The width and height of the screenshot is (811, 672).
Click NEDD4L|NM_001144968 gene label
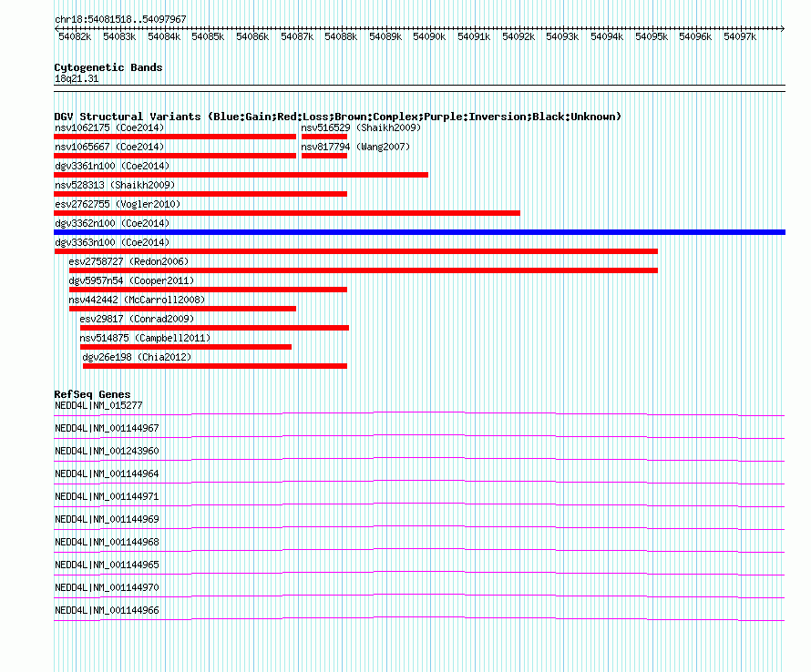(107, 543)
